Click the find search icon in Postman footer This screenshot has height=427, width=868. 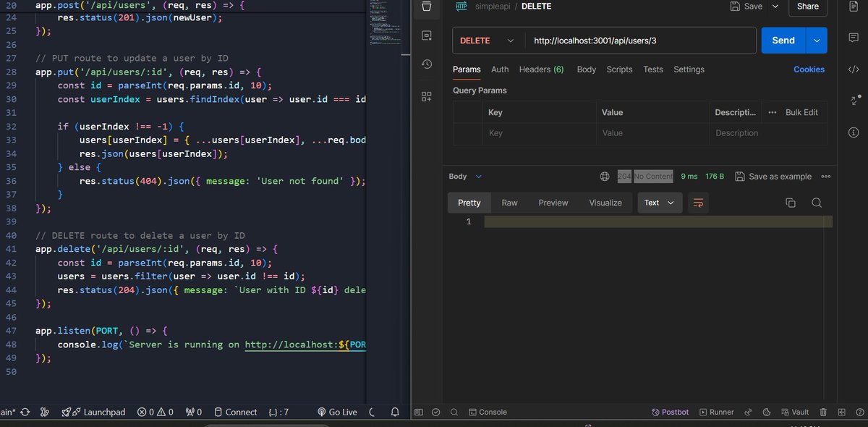click(x=454, y=412)
